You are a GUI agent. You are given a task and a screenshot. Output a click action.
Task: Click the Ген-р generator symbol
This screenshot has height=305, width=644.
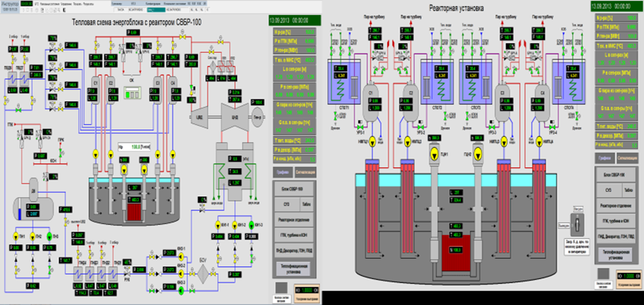(259, 112)
